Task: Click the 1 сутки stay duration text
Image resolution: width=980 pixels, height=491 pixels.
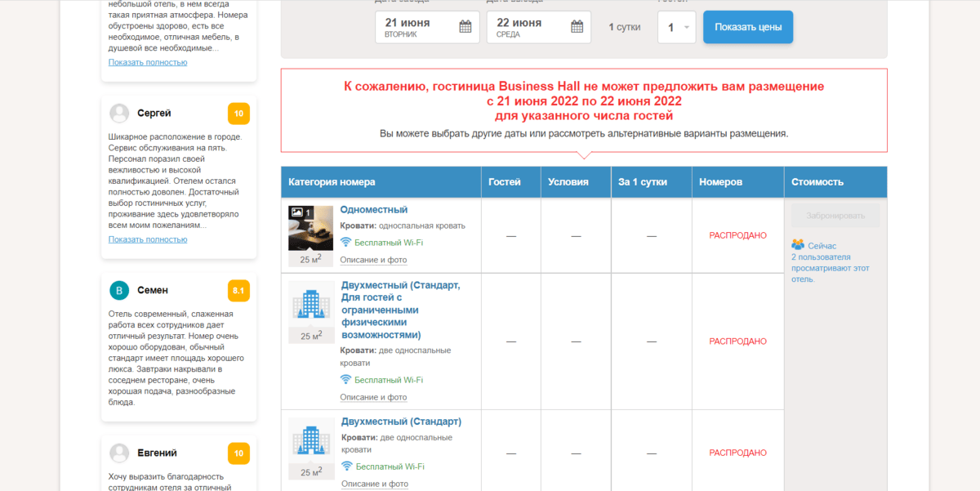Action: 625,27
